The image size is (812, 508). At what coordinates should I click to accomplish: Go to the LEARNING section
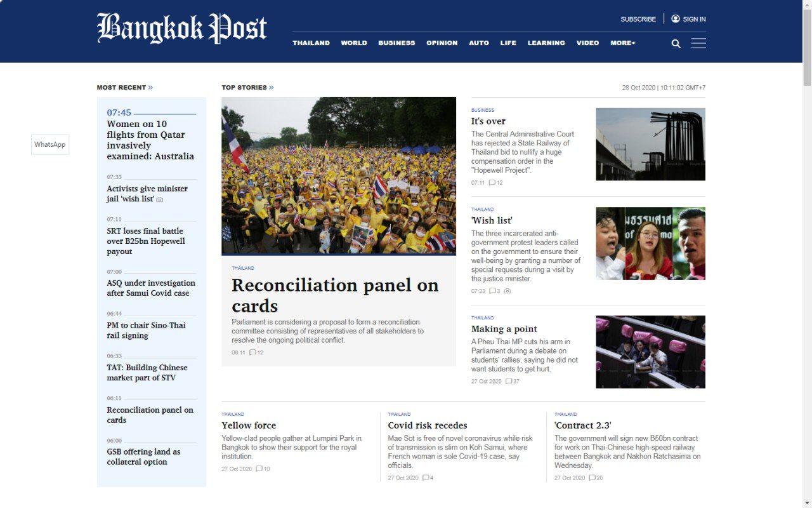[x=546, y=43]
